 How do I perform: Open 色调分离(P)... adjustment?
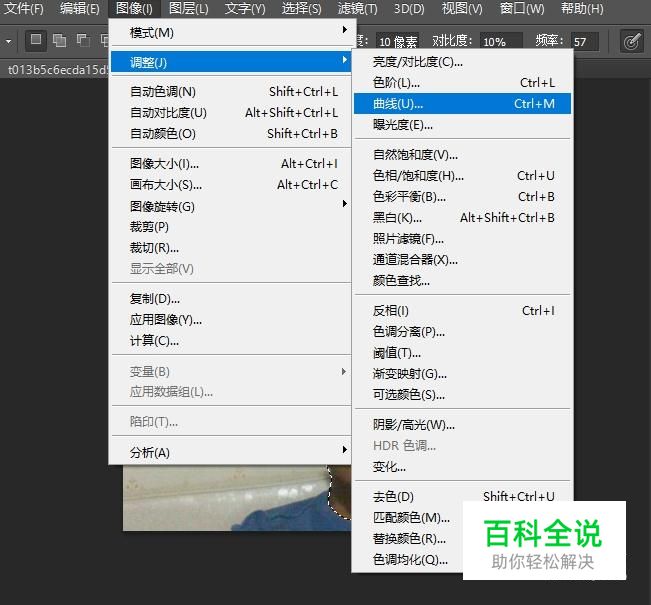462,332
